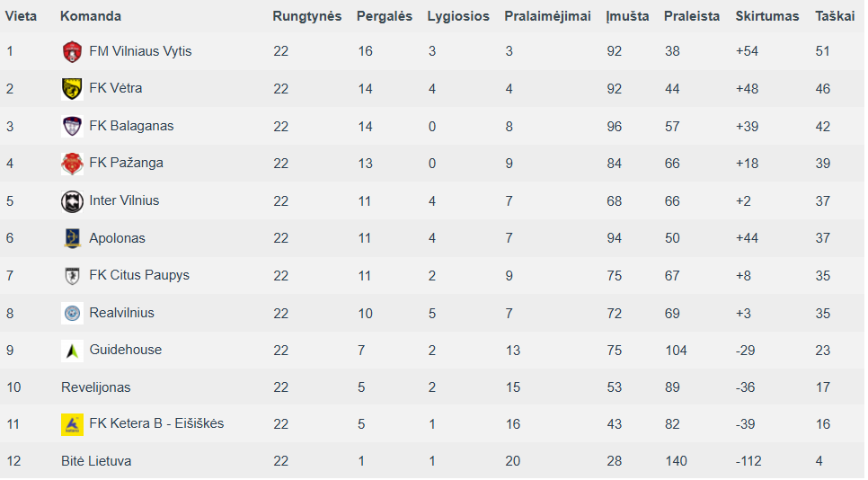The width and height of the screenshot is (868, 480).
Task: Click the FM Vilniaus Vytis red crest logo
Action: (72, 51)
